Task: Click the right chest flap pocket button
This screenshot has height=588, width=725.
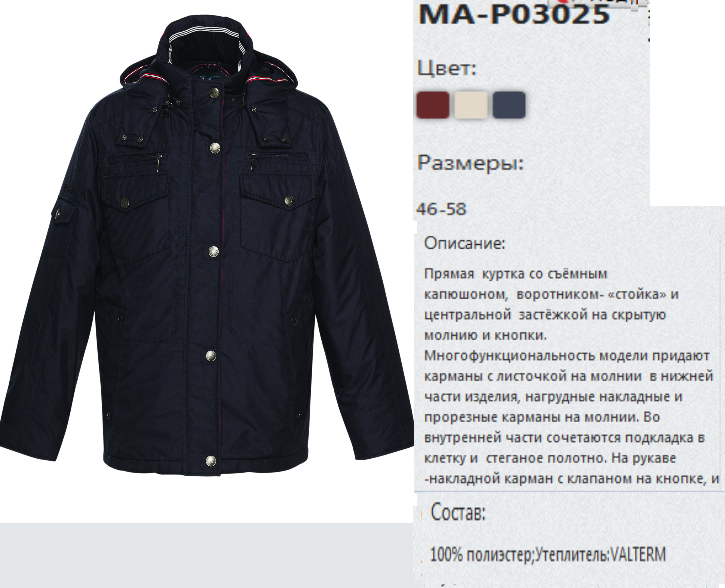Action: [289, 201]
